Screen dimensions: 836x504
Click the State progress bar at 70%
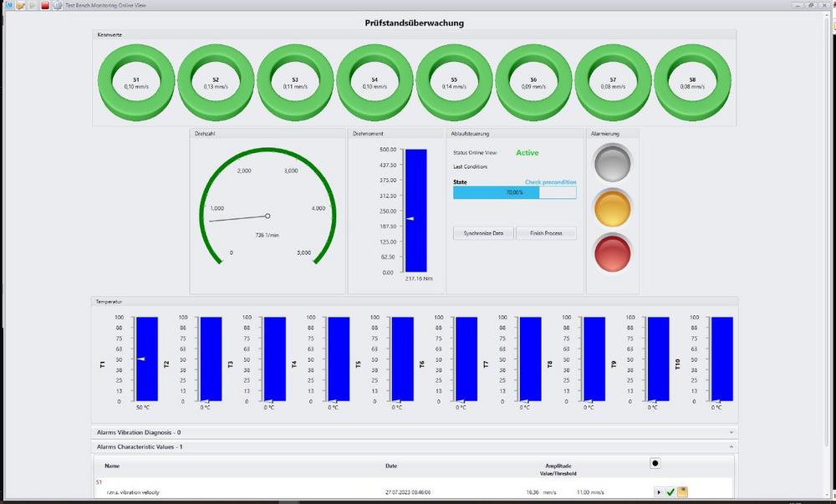[514, 192]
